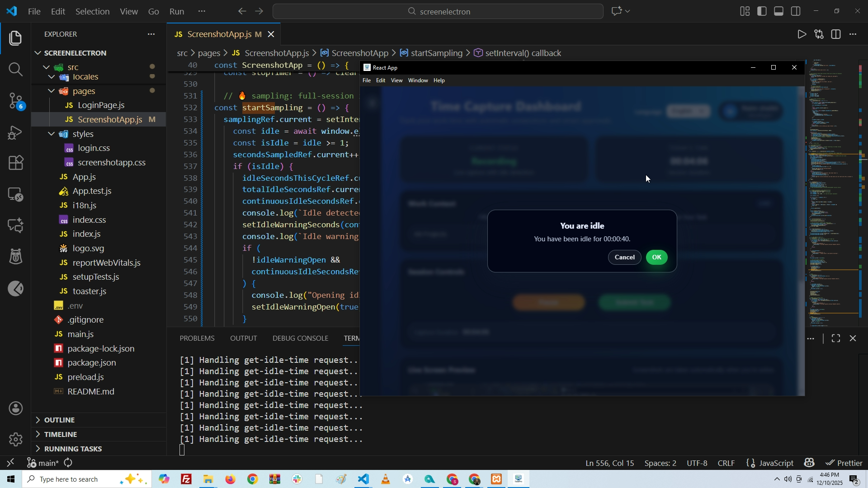Collapse the styles folder
Image resolution: width=868 pixels, height=488 pixels.
click(x=83, y=134)
